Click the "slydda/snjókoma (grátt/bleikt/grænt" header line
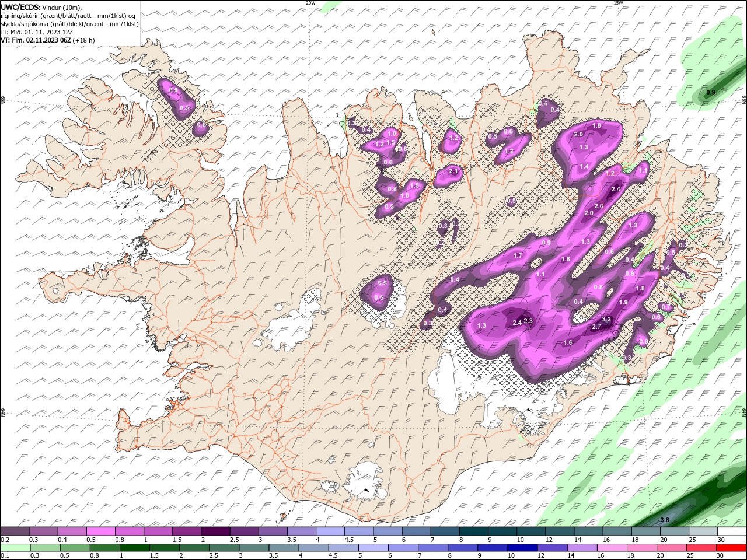This screenshot has width=747, height=560. [x=69, y=23]
